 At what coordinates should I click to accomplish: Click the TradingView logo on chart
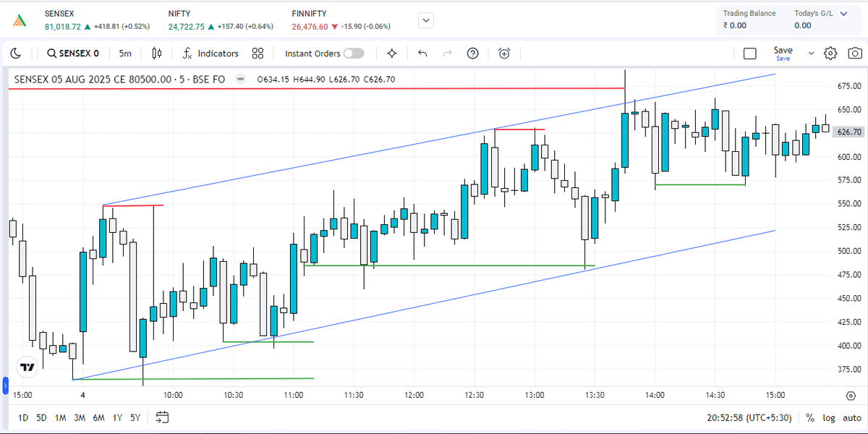[x=27, y=367]
